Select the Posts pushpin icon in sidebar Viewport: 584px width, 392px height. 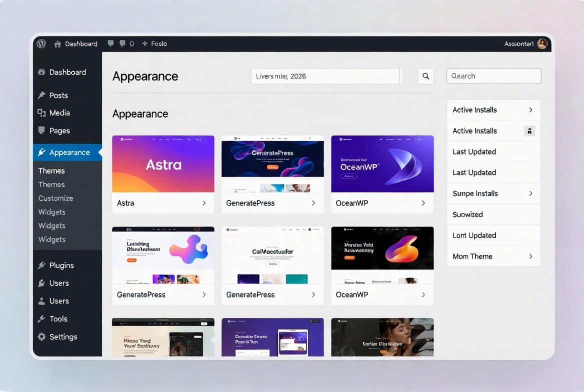point(42,95)
